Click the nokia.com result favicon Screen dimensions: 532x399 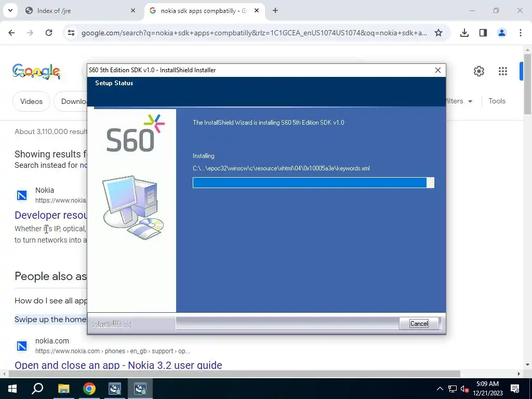click(22, 346)
